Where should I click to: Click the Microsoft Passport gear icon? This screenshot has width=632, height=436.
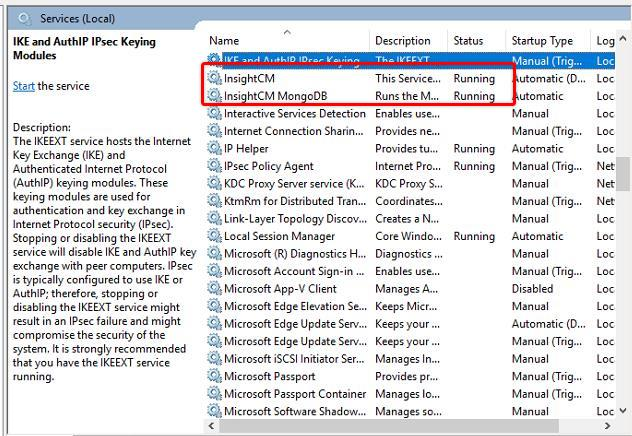(x=214, y=376)
